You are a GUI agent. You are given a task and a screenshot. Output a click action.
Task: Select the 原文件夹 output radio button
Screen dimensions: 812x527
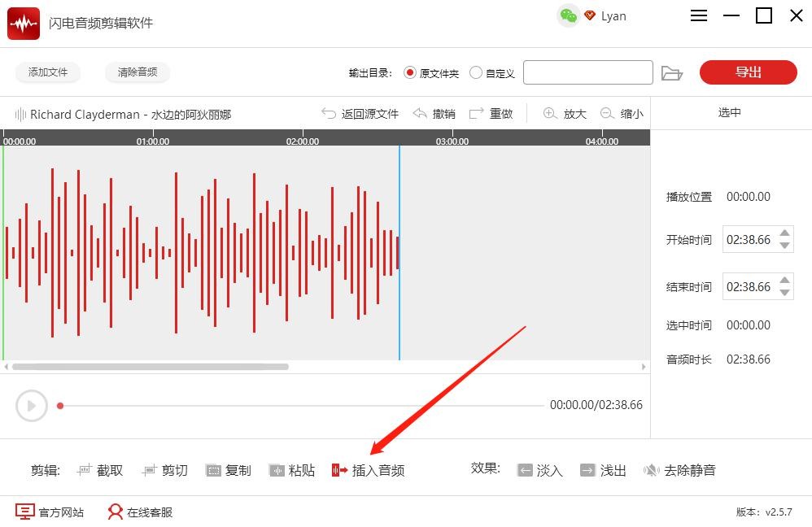[x=410, y=72]
